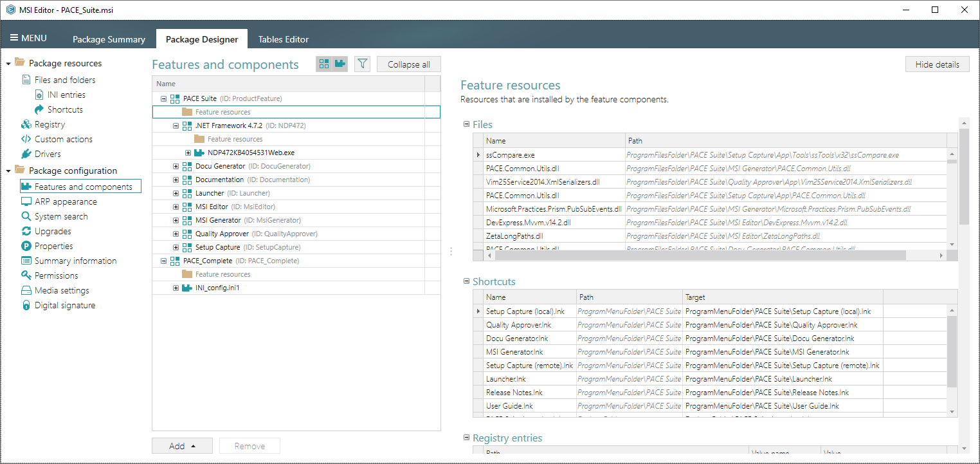This screenshot has width=980, height=464.
Task: Click the Hide details button
Action: click(938, 64)
